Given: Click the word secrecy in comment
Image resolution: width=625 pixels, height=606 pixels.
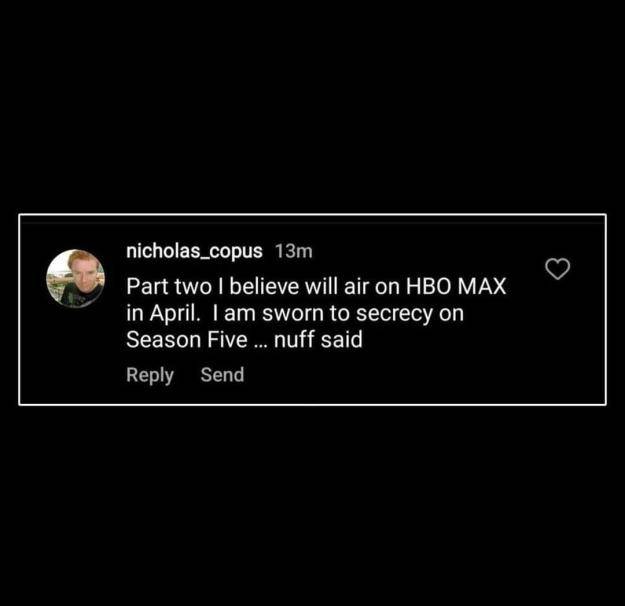Looking at the screenshot, I should tap(394, 314).
